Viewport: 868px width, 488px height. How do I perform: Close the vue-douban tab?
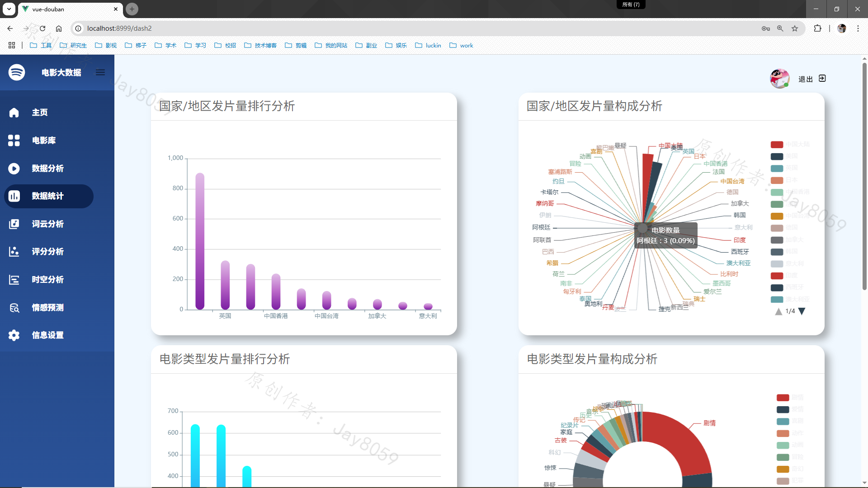(x=116, y=9)
